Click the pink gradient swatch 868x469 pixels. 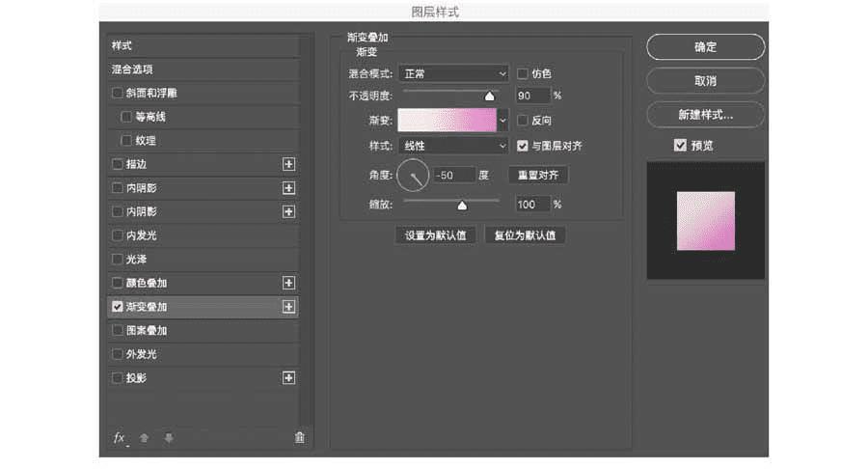447,121
